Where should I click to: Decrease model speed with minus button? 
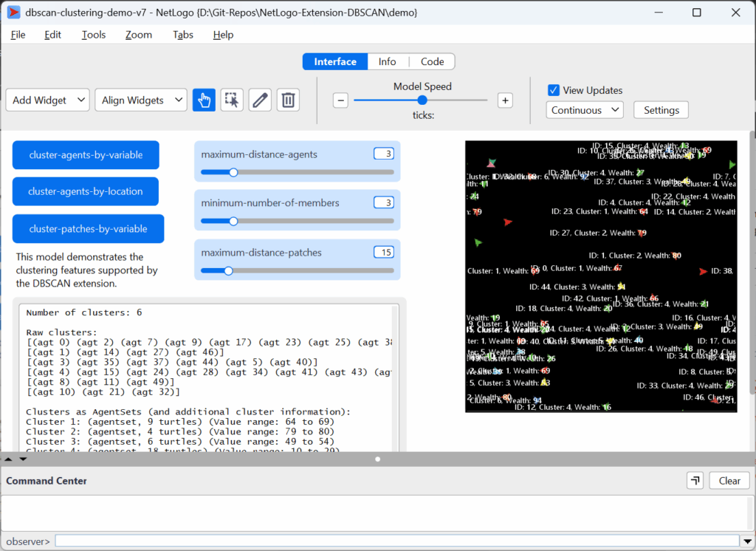340,100
